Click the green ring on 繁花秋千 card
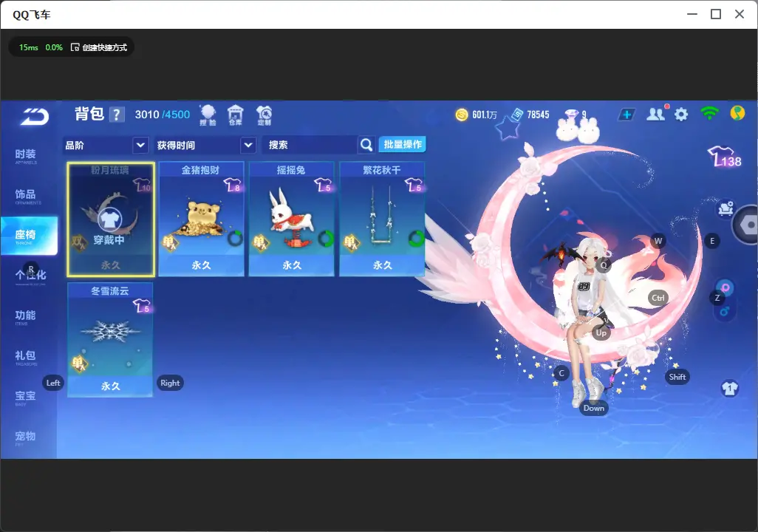Viewport: 758px width, 532px height. 416,238
